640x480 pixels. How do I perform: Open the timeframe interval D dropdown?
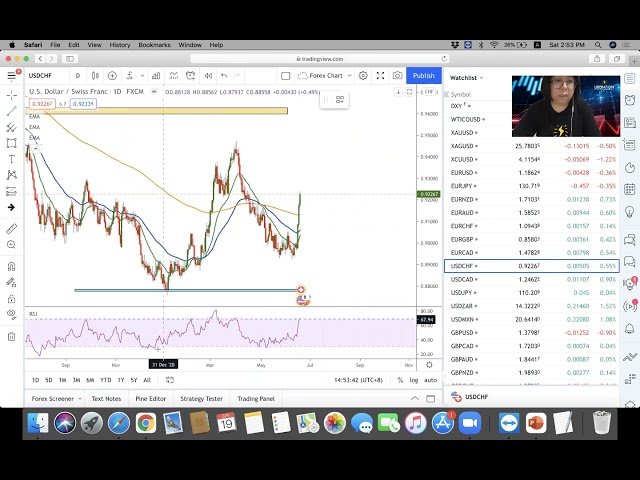click(x=77, y=76)
